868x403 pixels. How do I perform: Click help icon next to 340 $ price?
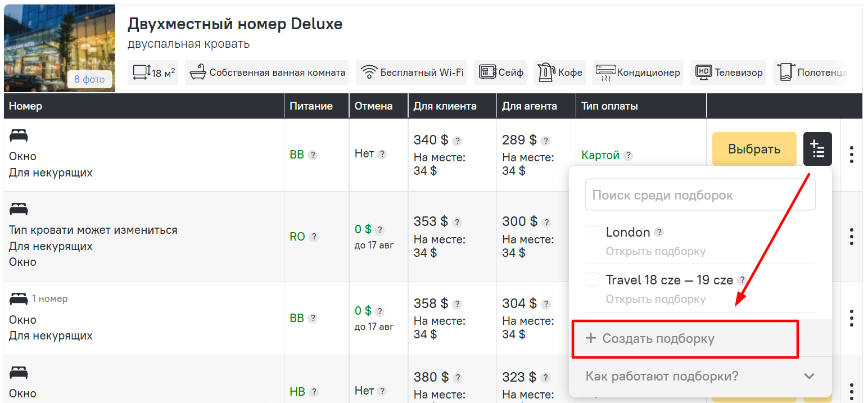point(458,141)
